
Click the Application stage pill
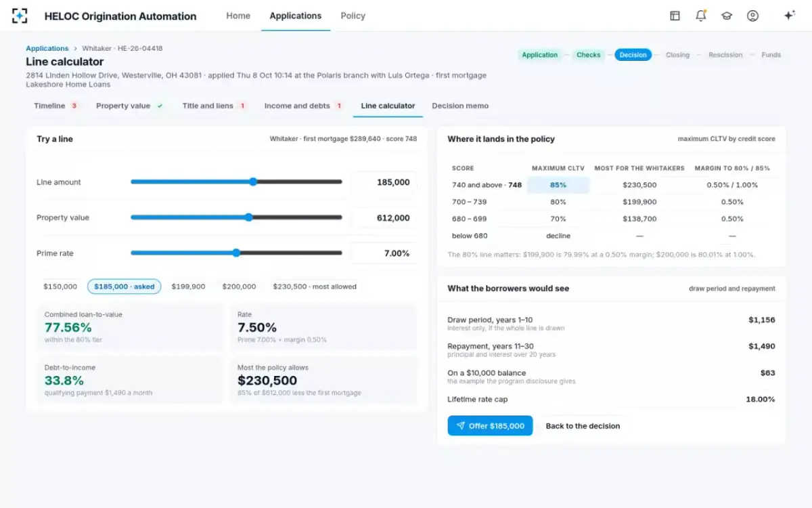[x=540, y=55]
